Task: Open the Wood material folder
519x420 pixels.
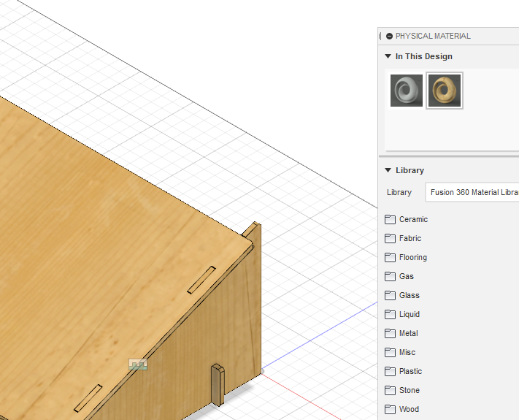Action: (x=402, y=409)
